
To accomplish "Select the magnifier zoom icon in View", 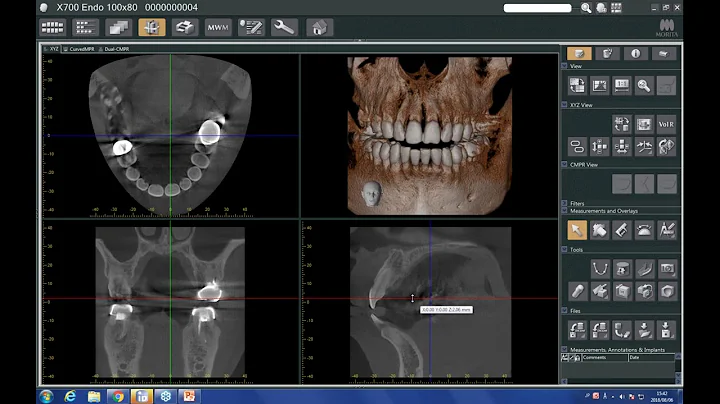I will point(644,85).
